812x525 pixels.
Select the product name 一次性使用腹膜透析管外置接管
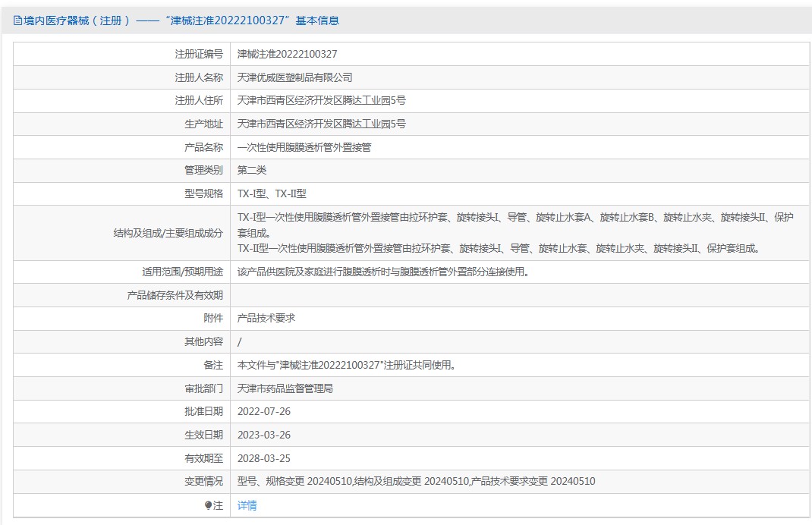click(304, 147)
